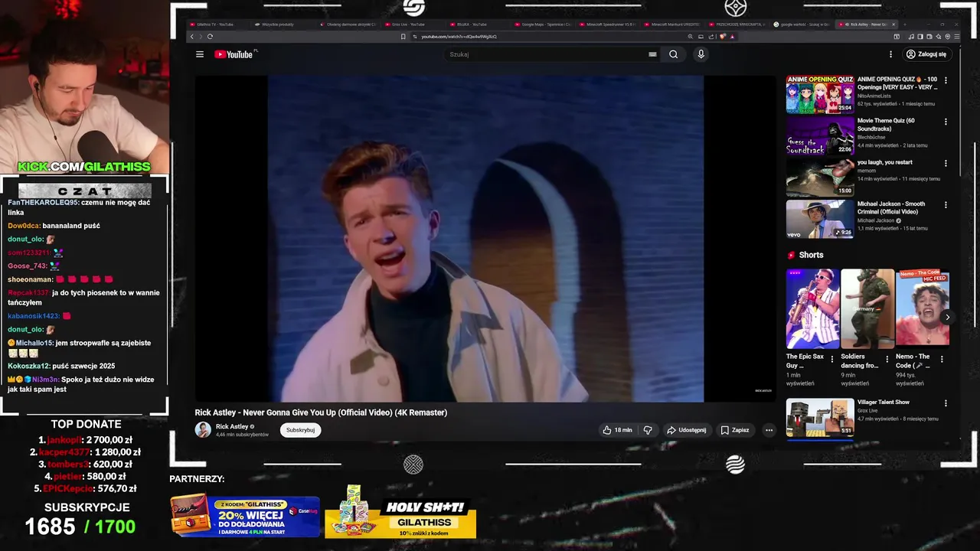Click the CaseHug partner banner
The height and width of the screenshot is (551, 980).
pos(245,517)
